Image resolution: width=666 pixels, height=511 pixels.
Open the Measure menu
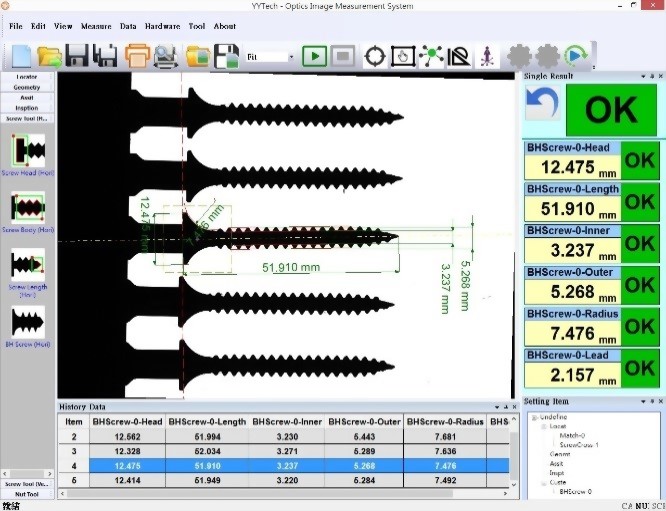point(96,26)
